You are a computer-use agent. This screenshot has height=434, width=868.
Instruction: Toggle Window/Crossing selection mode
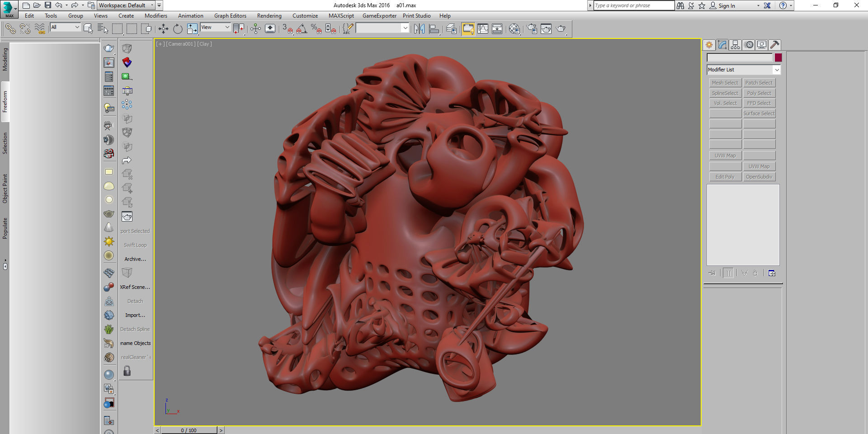point(146,29)
